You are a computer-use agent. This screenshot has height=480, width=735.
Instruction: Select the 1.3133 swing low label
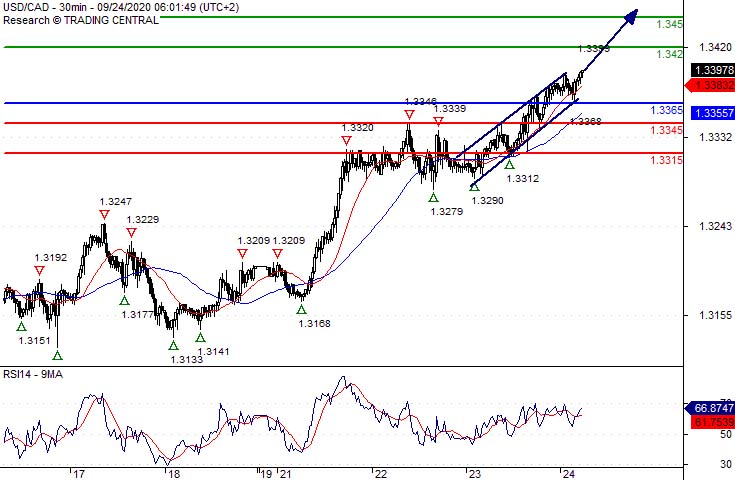(187, 360)
